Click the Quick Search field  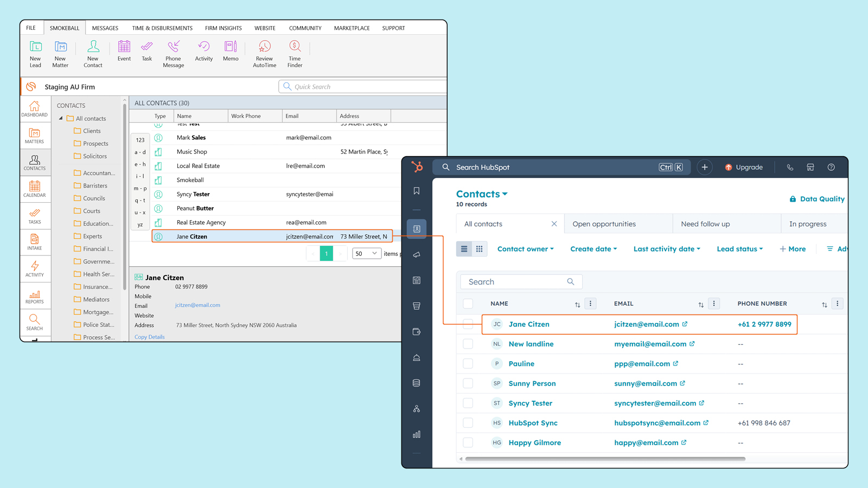(363, 87)
